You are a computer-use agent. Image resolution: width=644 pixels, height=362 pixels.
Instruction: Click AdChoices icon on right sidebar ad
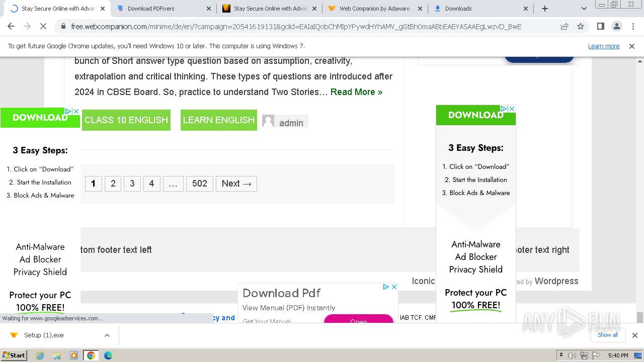point(504,109)
